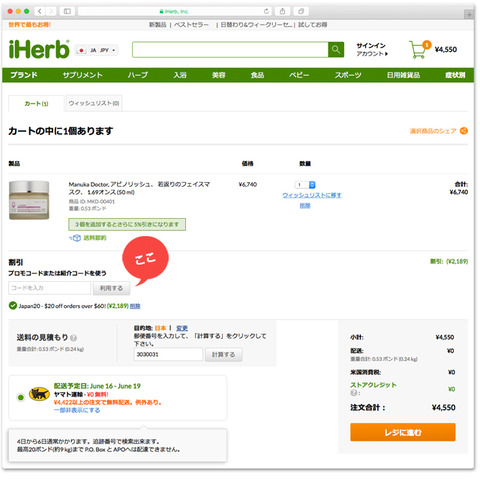Click the main search input field
The height and width of the screenshot is (485, 480).
(x=230, y=50)
